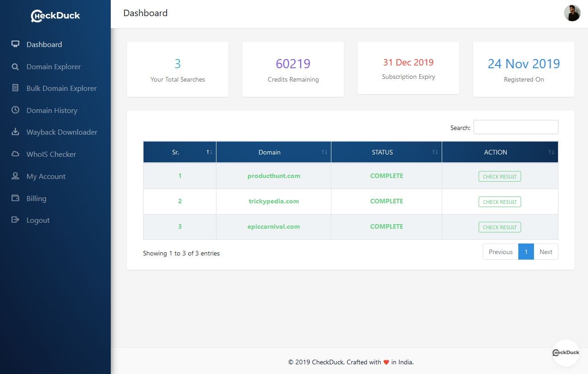Click the Bulk Domain Explorer document icon

click(15, 88)
